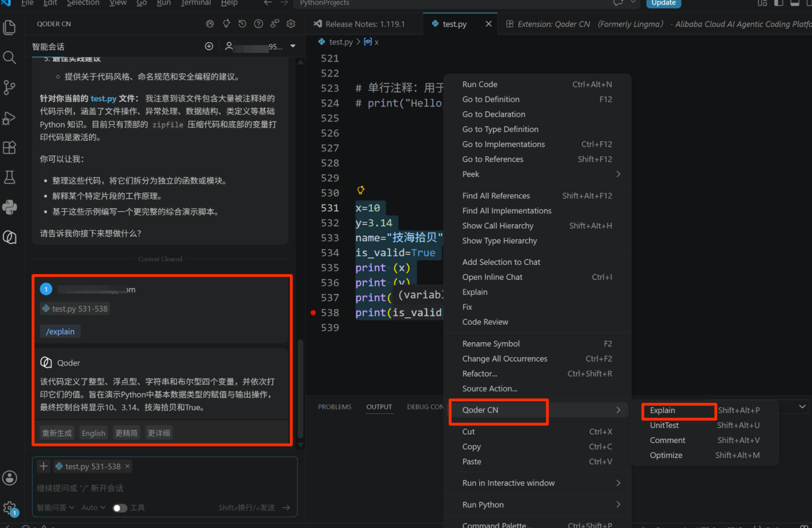Screen dimensions: 812x528
Task: Click the code action lightbulb above line 531
Action: (361, 190)
